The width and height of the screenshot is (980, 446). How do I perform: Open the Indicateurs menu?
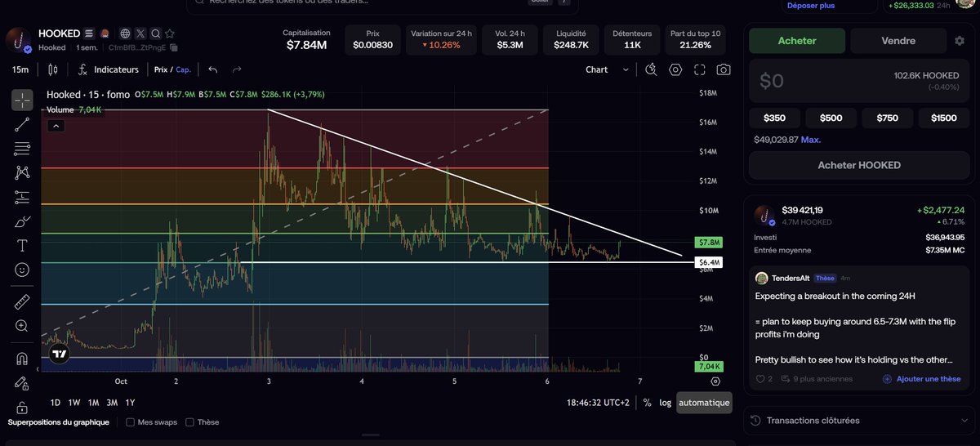point(109,69)
